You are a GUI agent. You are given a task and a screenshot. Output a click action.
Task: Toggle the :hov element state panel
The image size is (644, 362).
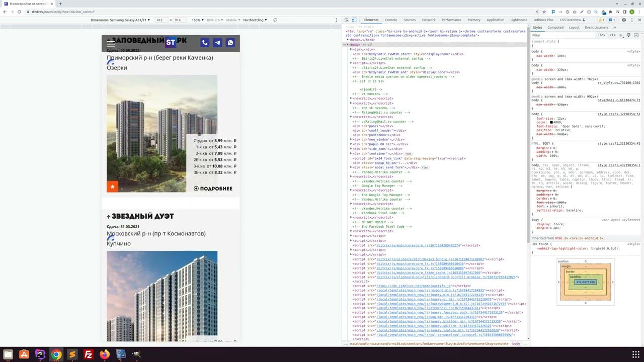click(602, 35)
